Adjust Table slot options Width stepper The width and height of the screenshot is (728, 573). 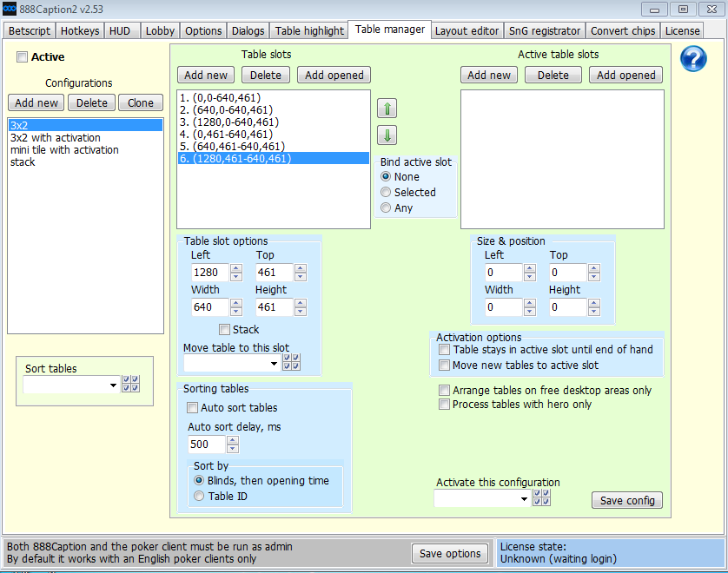tap(236, 307)
